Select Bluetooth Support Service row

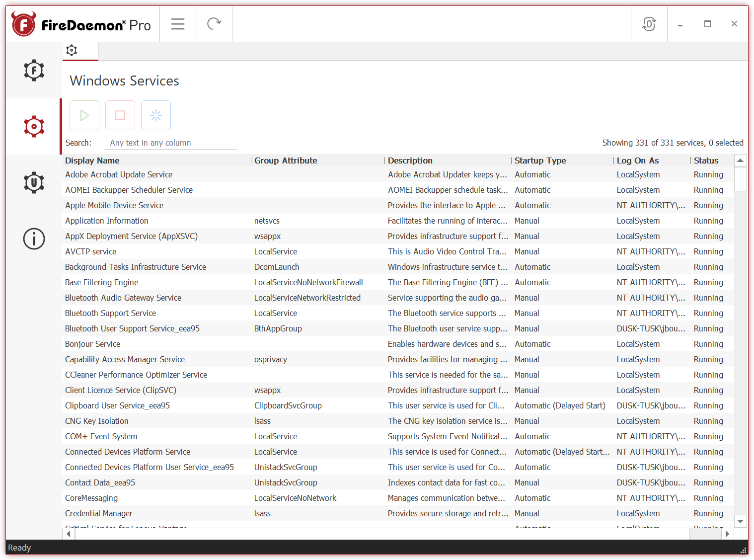click(398, 313)
